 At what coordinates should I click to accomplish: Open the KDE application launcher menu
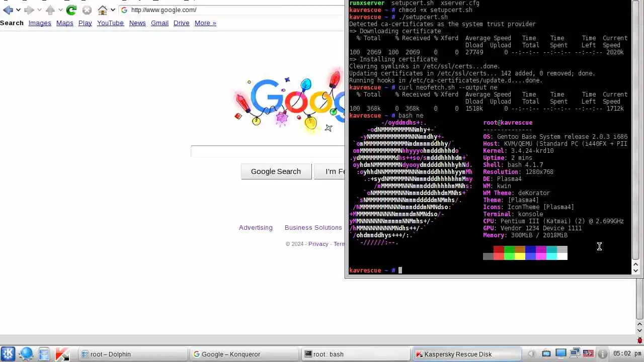[x=8, y=354]
